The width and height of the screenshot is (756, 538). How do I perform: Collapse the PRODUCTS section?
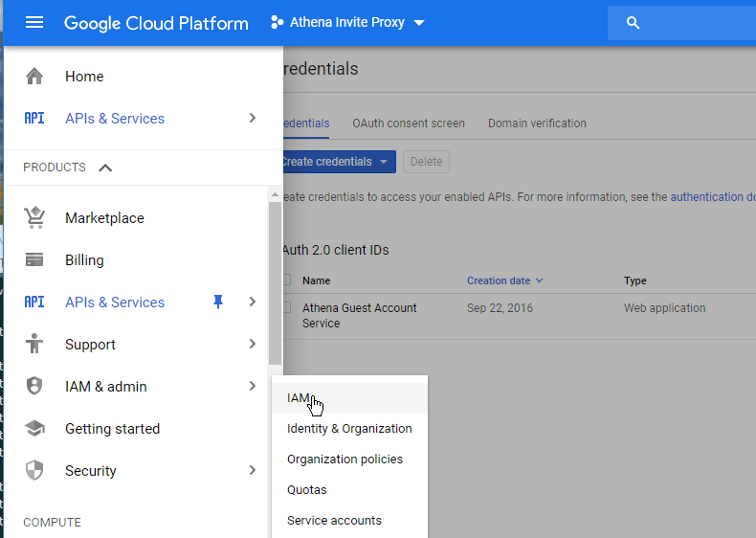(68, 168)
